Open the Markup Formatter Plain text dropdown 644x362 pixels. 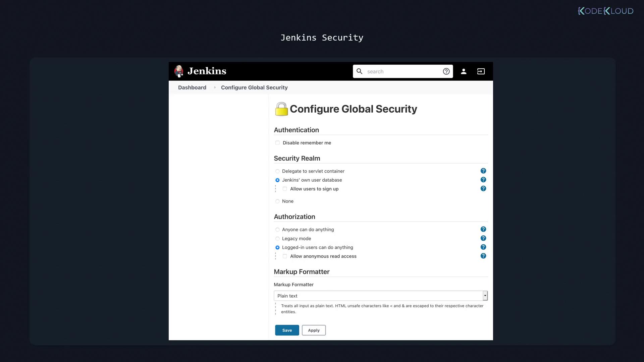[x=380, y=296]
